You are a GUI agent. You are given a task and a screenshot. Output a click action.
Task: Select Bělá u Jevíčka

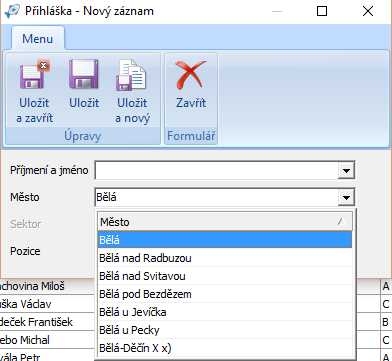tap(225, 312)
